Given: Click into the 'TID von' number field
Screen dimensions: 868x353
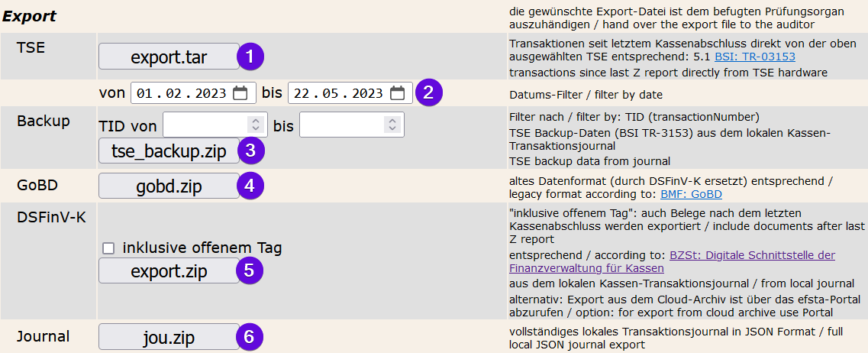Looking at the screenshot, I should [x=205, y=125].
